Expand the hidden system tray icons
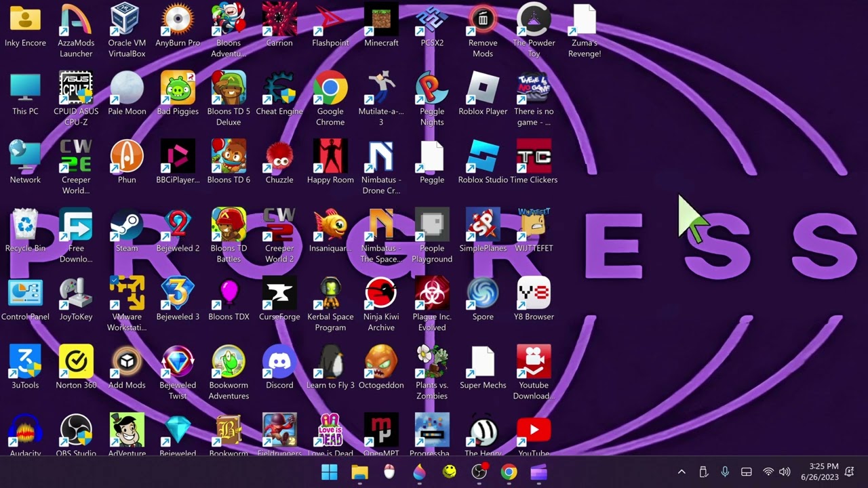 pyautogui.click(x=682, y=472)
